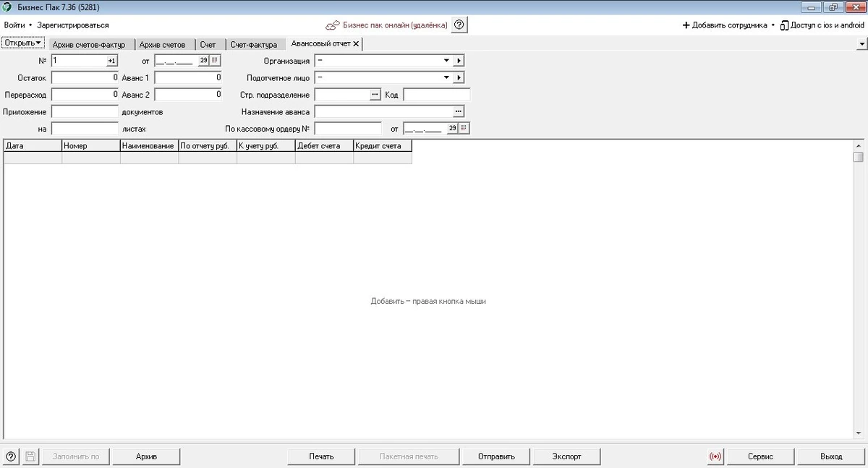
Task: Click the help question mark near online link
Action: (x=459, y=25)
